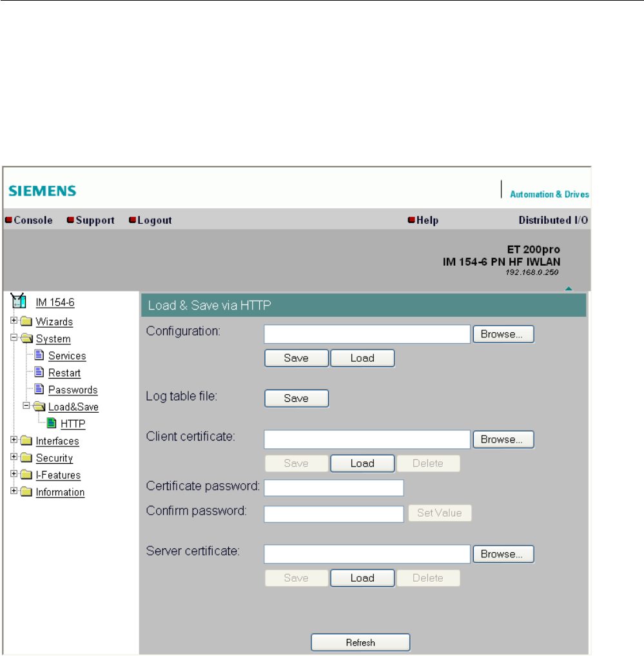Click the Services page icon
This screenshot has height=656, width=644.
click(39, 355)
